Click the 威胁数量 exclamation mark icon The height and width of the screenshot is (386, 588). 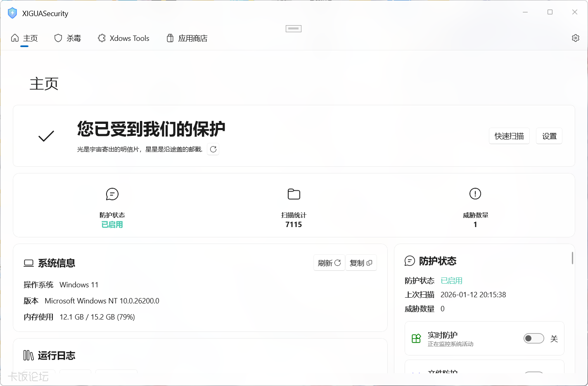click(475, 194)
